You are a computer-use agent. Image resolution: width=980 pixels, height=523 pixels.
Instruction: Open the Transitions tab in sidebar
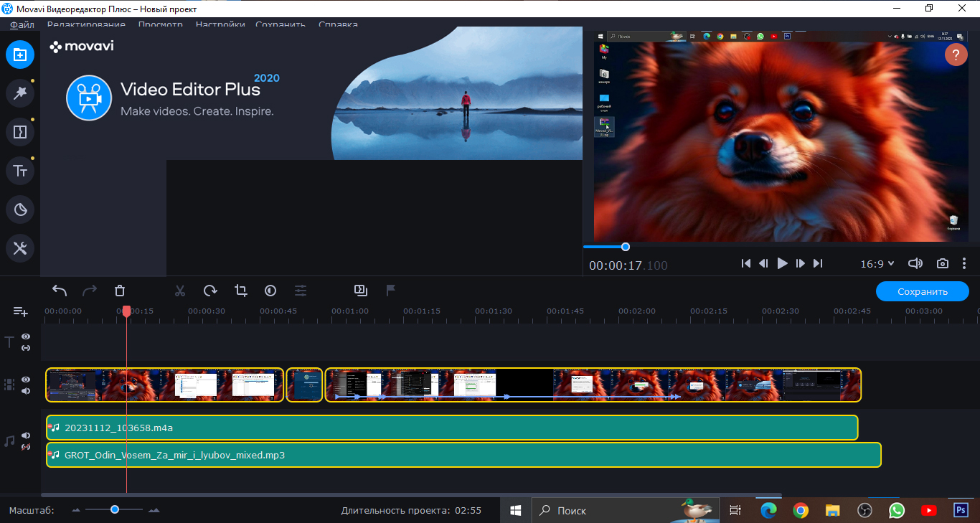pyautogui.click(x=20, y=132)
